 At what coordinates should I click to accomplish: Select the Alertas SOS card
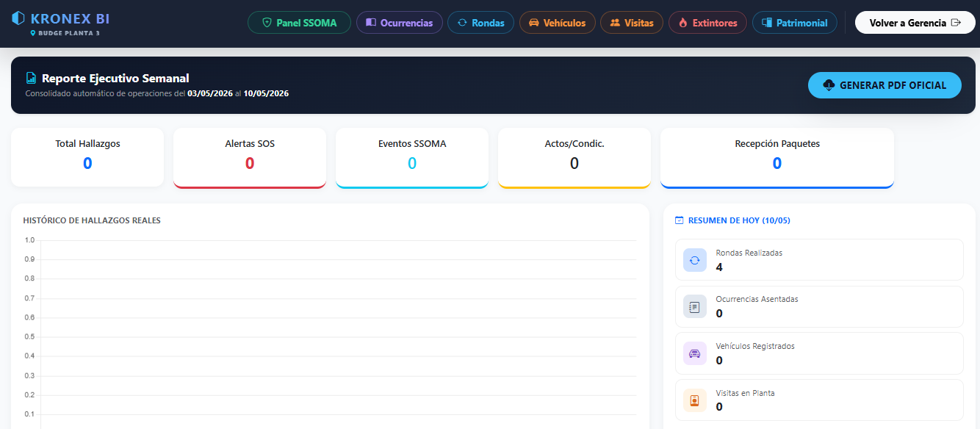(250, 158)
